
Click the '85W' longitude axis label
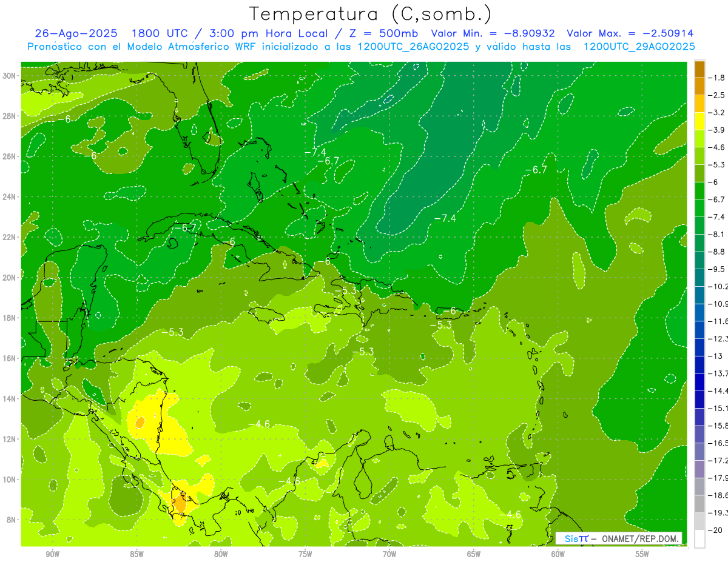pyautogui.click(x=136, y=554)
